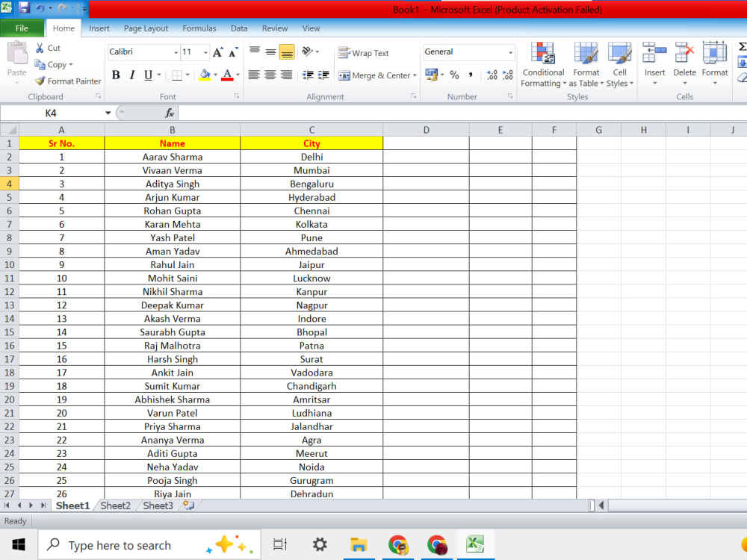Select column C header
This screenshot has width=747, height=560.
pos(311,129)
